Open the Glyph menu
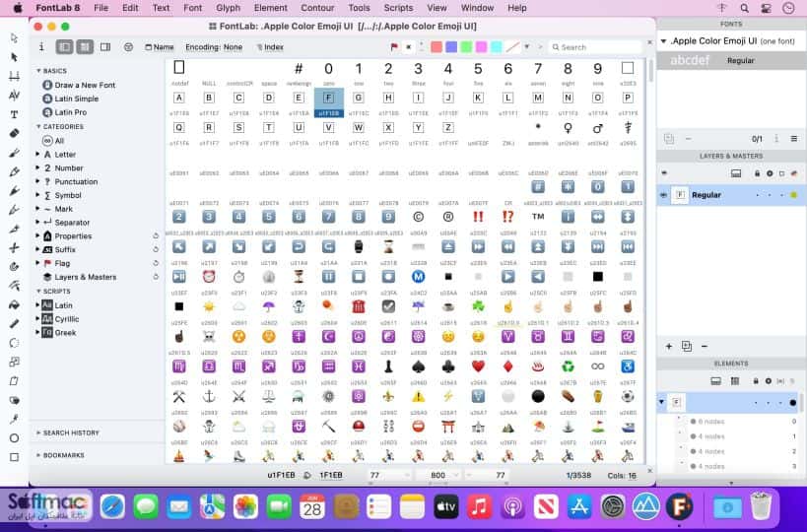This screenshot has width=807, height=532. coord(228,8)
